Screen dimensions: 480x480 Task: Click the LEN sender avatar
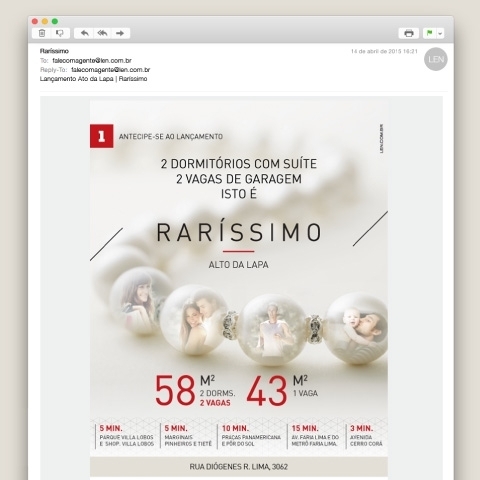click(436, 59)
